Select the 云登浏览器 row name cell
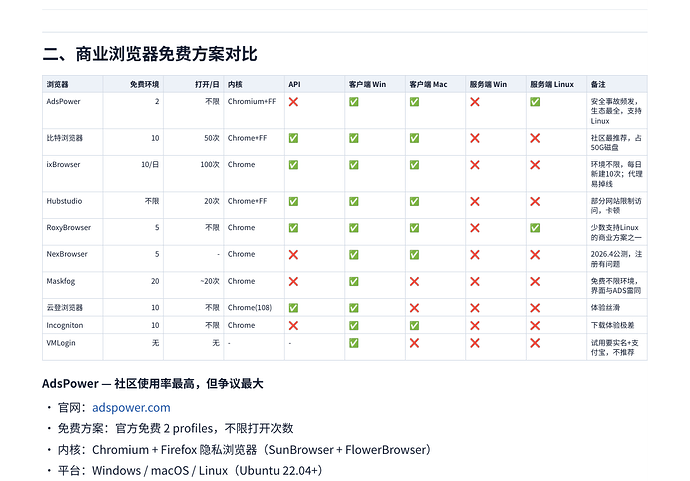This screenshot has height=481, width=690. click(x=73, y=308)
